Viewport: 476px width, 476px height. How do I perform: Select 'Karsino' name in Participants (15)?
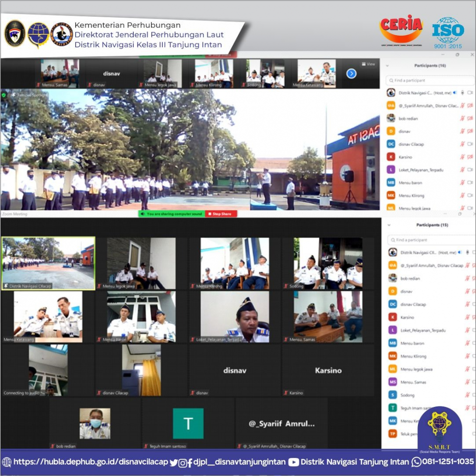pyautogui.click(x=407, y=317)
